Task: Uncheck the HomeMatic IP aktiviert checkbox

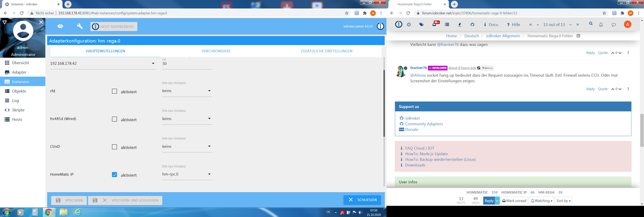Action: coord(114,175)
